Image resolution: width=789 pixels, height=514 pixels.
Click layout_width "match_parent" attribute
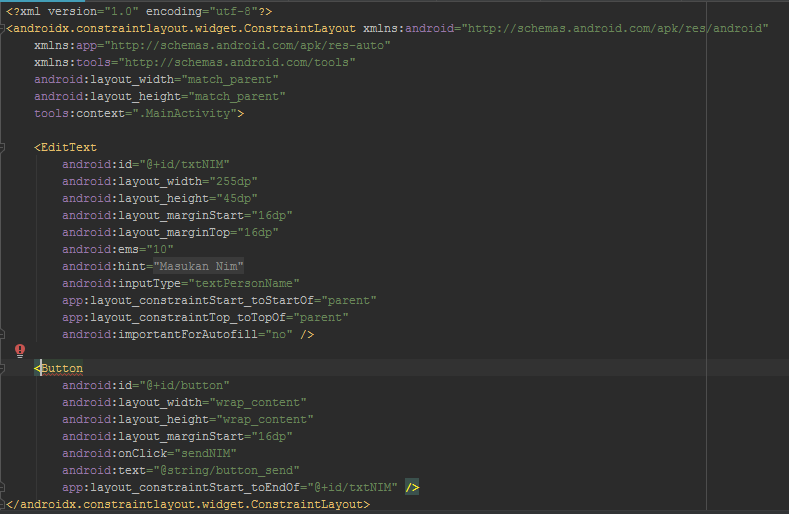[156, 80]
